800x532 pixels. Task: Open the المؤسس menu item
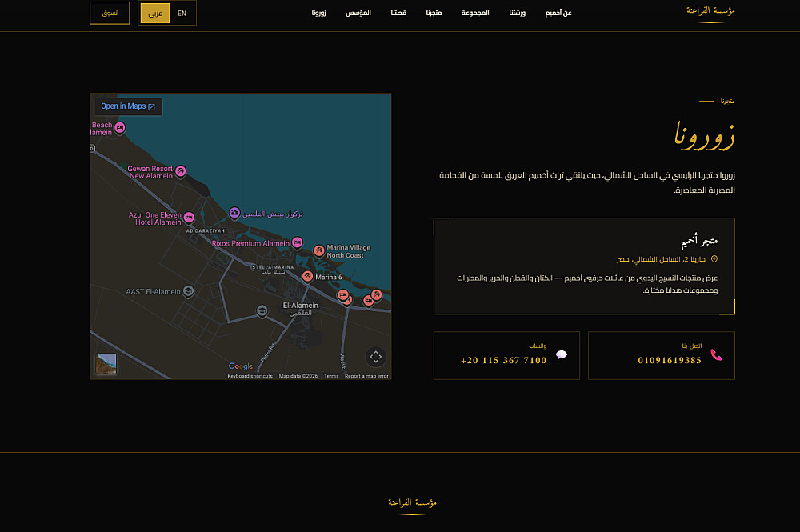(358, 13)
